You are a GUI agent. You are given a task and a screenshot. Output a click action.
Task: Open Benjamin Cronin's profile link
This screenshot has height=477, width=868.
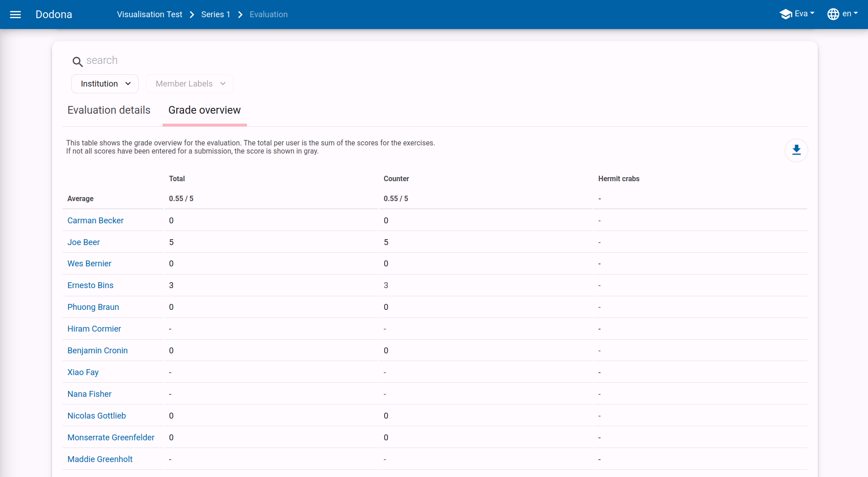[x=97, y=351]
